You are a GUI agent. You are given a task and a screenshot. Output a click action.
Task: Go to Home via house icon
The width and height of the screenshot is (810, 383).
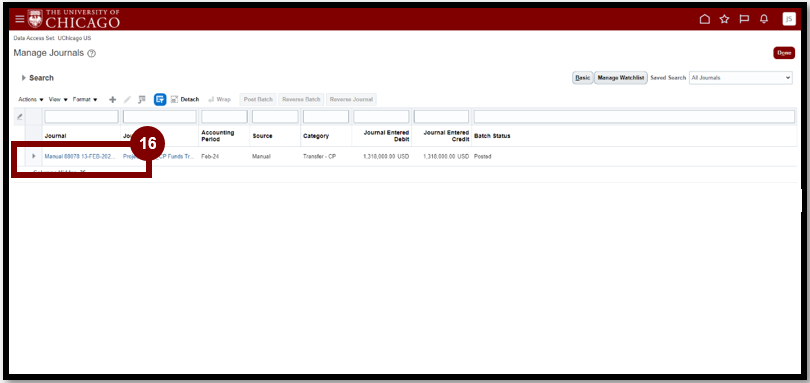tap(705, 19)
